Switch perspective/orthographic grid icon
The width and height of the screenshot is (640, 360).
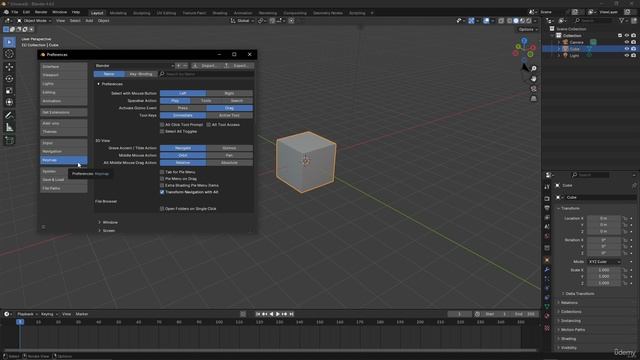(x=533, y=98)
